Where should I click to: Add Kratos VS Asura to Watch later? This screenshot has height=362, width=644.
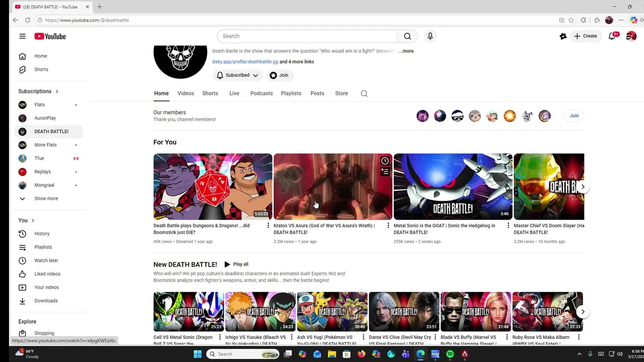[385, 161]
